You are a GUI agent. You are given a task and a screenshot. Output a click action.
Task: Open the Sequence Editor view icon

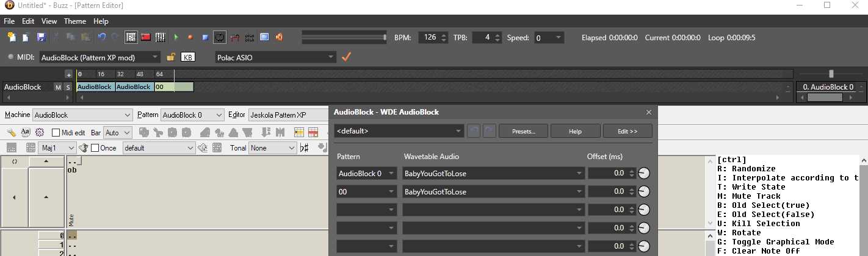[x=160, y=37]
